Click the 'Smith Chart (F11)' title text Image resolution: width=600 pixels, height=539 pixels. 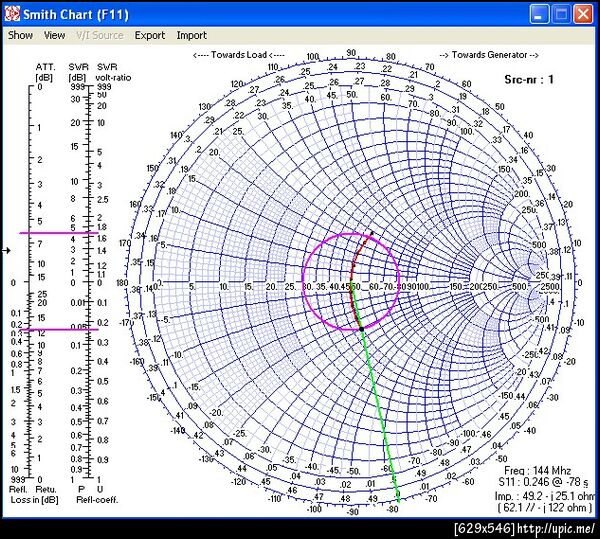pos(76,15)
